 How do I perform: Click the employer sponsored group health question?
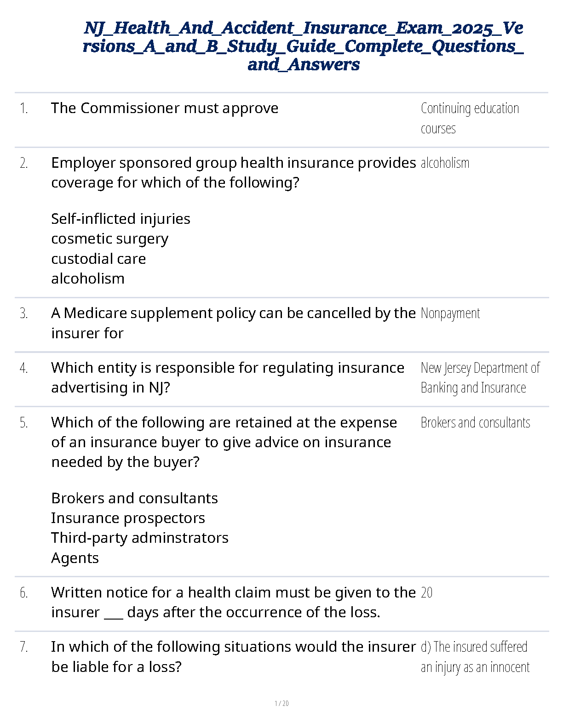[x=233, y=172]
